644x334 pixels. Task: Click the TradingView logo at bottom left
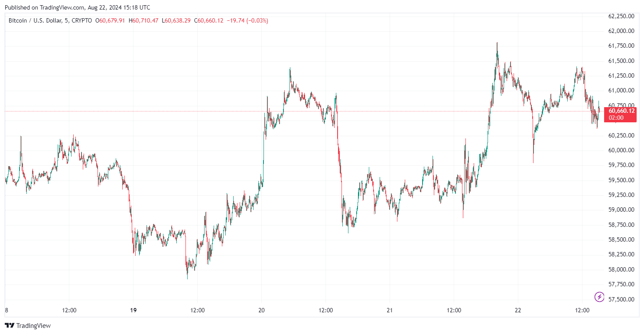coord(28,325)
